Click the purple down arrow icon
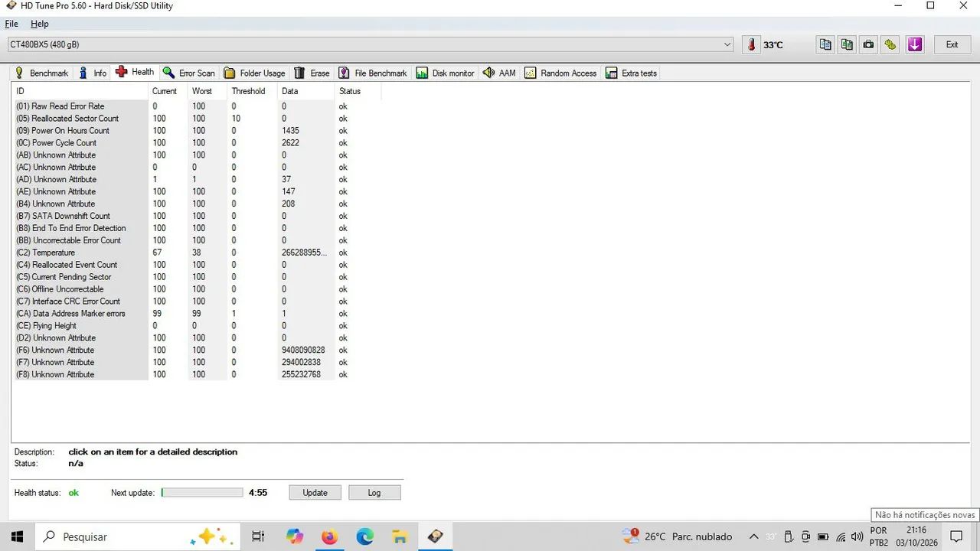980x551 pixels. pos(915,44)
